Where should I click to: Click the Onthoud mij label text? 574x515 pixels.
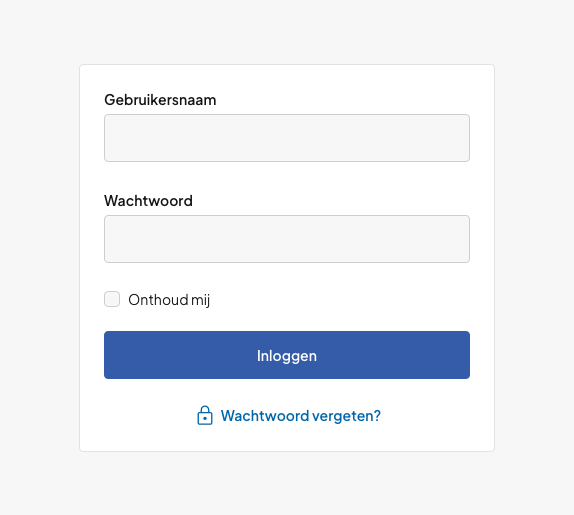169,300
